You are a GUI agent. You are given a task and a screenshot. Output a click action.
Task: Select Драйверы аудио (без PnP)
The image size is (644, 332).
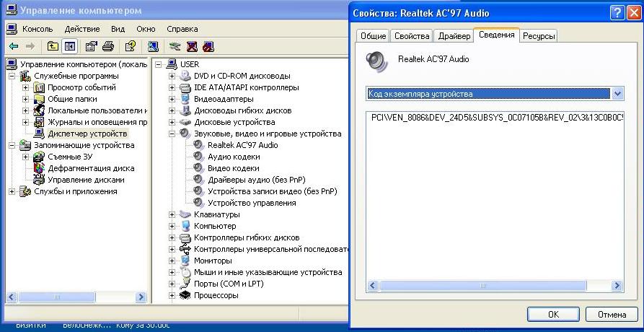pos(257,180)
